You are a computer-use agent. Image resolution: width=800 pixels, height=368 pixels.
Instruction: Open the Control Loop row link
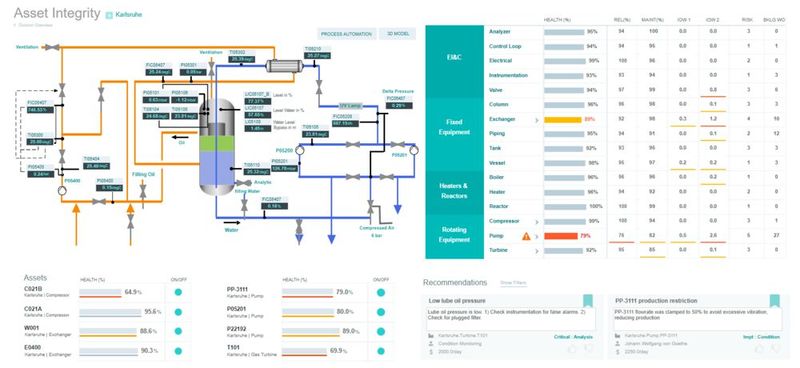pos(505,46)
